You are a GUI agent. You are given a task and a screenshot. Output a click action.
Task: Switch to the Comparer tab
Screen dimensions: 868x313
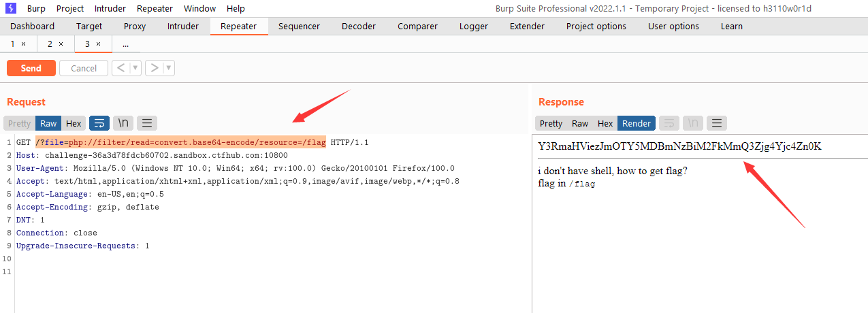417,27
